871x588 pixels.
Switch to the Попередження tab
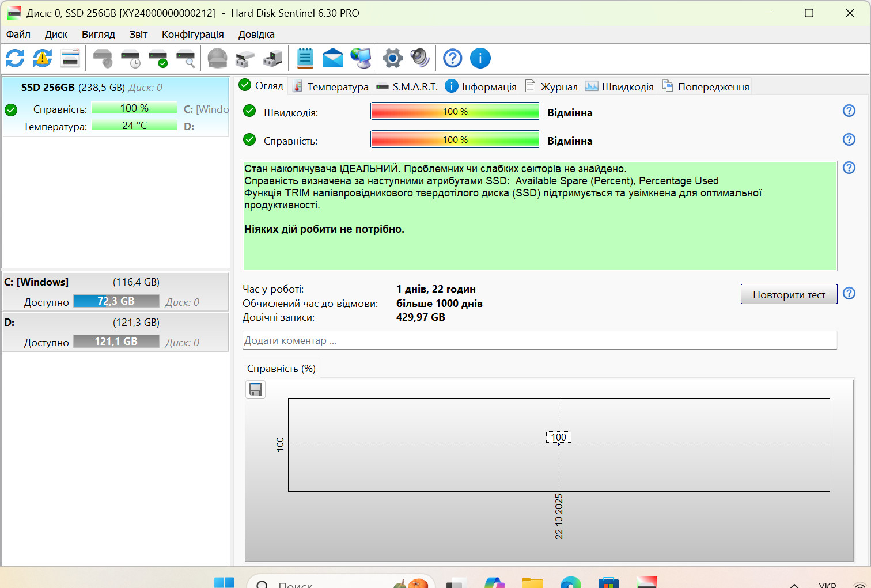tap(706, 86)
